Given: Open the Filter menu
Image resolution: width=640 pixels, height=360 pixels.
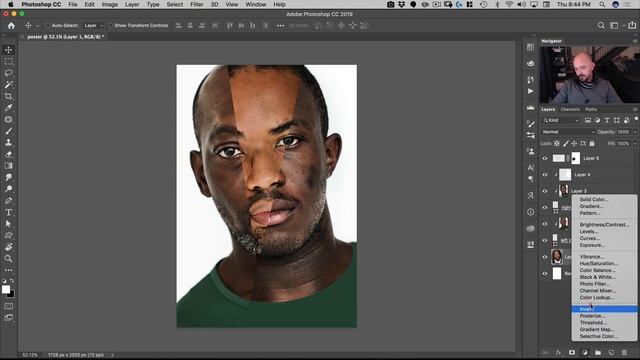Looking at the screenshot, I should pyautogui.click(x=196, y=4).
